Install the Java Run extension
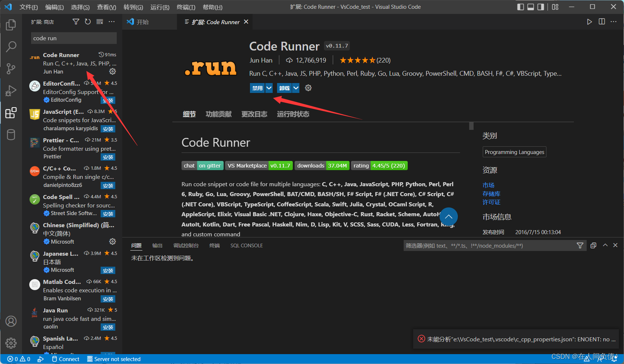 (108, 327)
